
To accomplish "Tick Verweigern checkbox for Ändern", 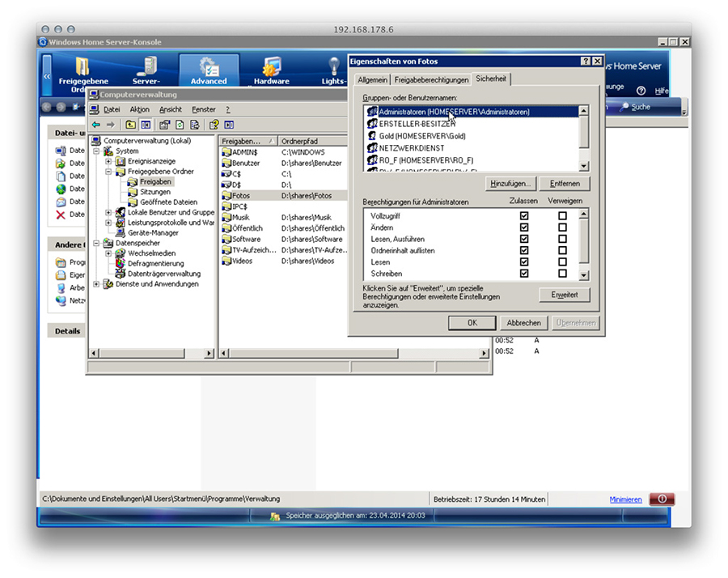I will point(562,227).
